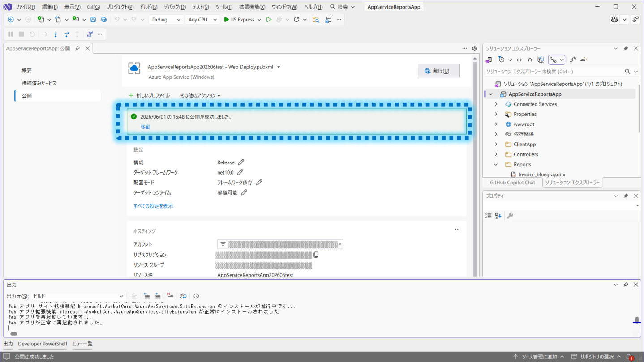
Task: Open the Any CPU platform dropdown
Action: pyautogui.click(x=202, y=20)
